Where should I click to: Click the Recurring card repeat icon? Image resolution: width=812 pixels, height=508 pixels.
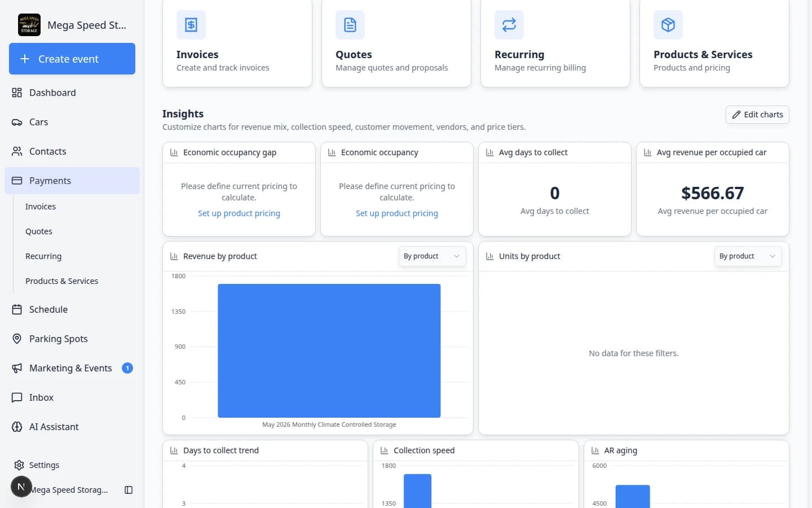(x=509, y=25)
